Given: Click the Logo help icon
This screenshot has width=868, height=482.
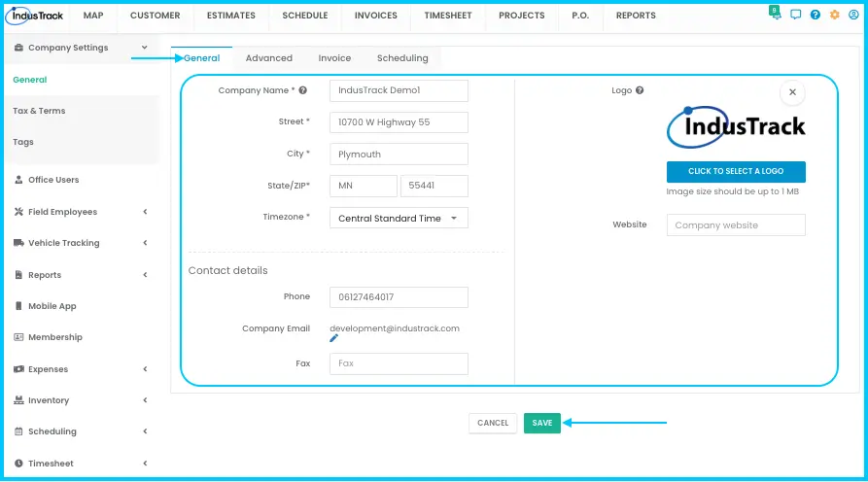Looking at the screenshot, I should coord(640,90).
